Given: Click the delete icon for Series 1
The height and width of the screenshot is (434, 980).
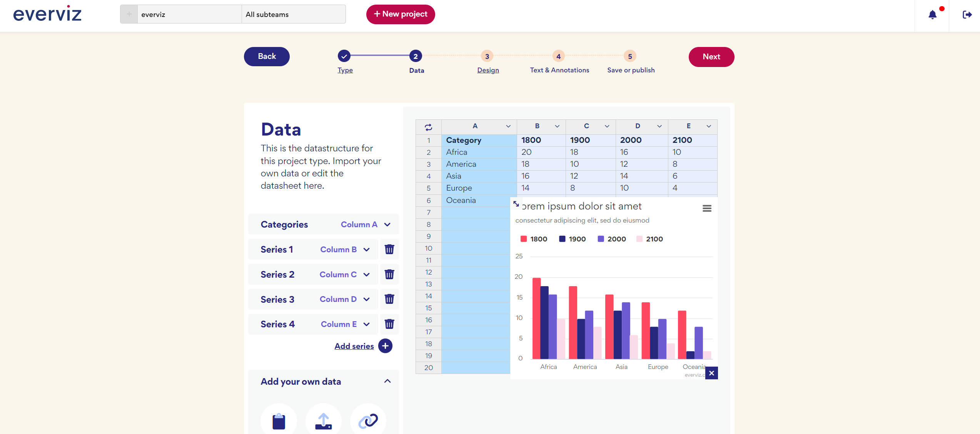Looking at the screenshot, I should tap(389, 249).
